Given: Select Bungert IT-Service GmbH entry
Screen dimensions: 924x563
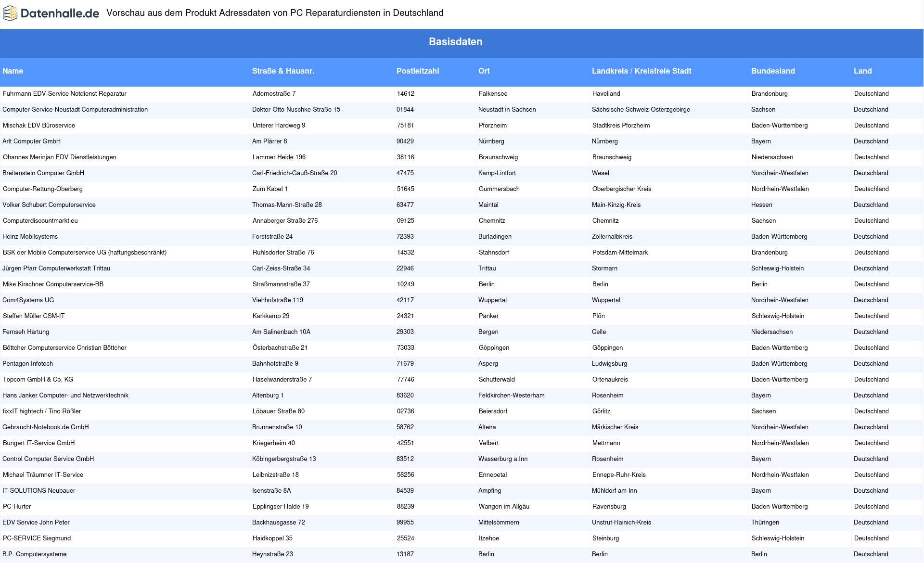Looking at the screenshot, I should tap(39, 443).
